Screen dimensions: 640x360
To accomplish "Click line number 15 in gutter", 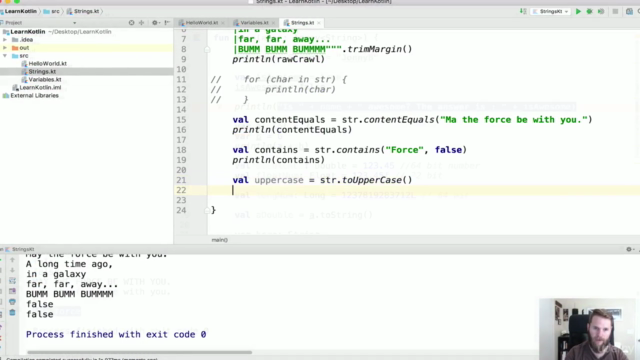I will pos(181,120).
